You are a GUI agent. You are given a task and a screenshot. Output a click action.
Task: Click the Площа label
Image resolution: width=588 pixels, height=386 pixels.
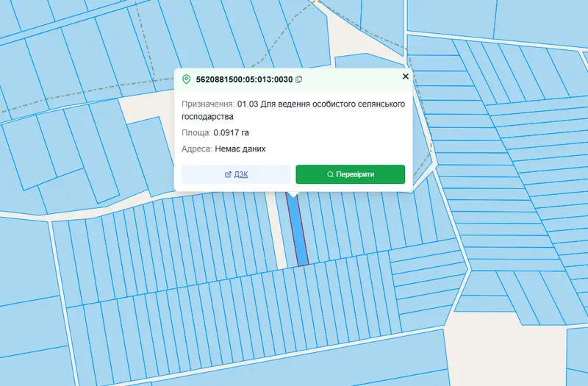pyautogui.click(x=196, y=133)
